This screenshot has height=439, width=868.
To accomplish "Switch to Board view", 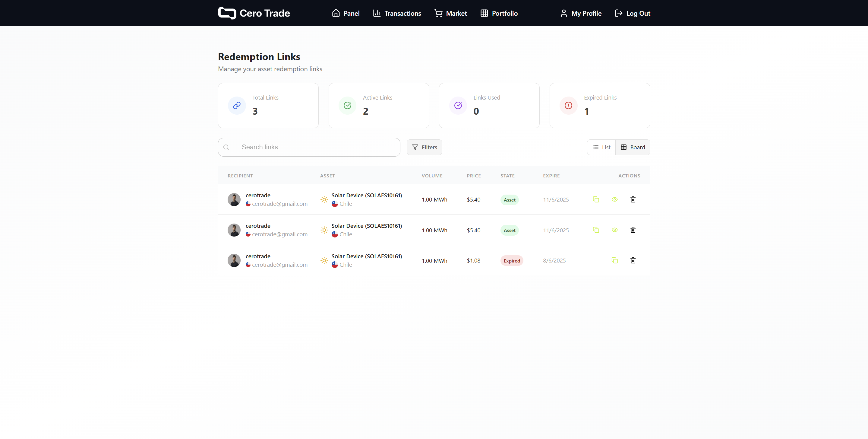I will click(633, 147).
